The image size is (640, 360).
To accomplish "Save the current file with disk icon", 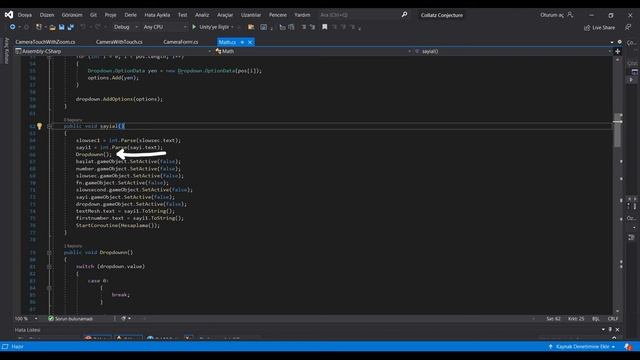I will (x=62, y=27).
